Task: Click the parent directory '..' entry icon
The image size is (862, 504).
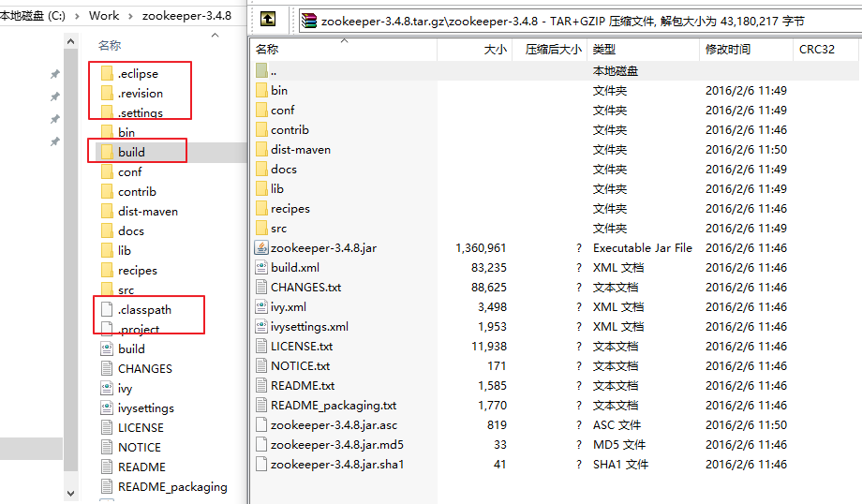Action: [261, 70]
